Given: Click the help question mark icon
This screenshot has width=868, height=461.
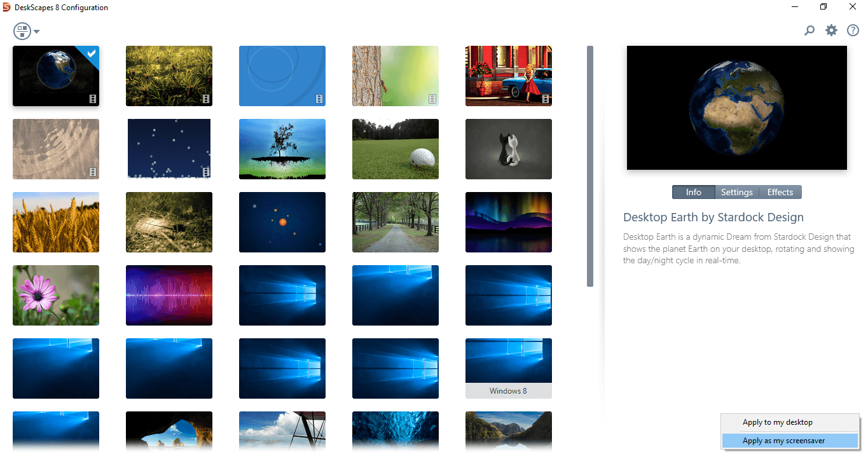Looking at the screenshot, I should [x=853, y=30].
